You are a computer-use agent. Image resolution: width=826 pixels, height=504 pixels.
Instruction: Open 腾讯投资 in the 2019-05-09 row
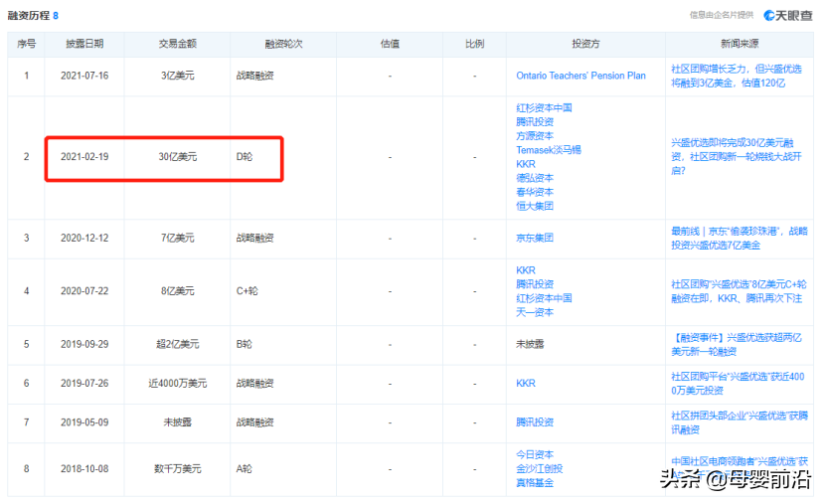click(535, 422)
